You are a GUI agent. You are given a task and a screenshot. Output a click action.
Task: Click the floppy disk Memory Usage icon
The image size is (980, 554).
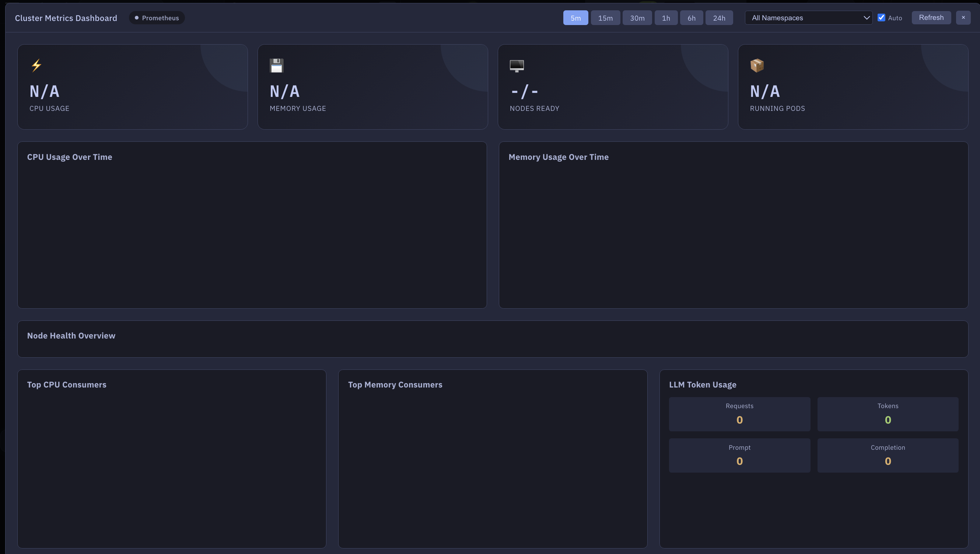coord(276,65)
